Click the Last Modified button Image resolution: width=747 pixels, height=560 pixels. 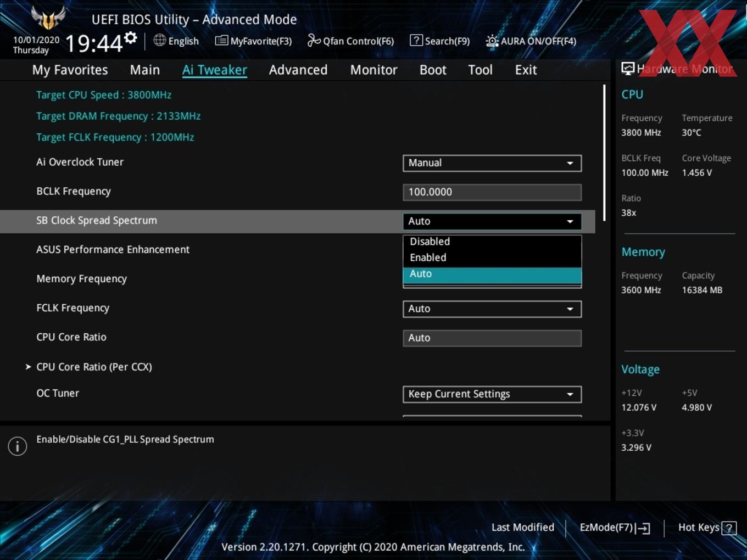pyautogui.click(x=523, y=528)
